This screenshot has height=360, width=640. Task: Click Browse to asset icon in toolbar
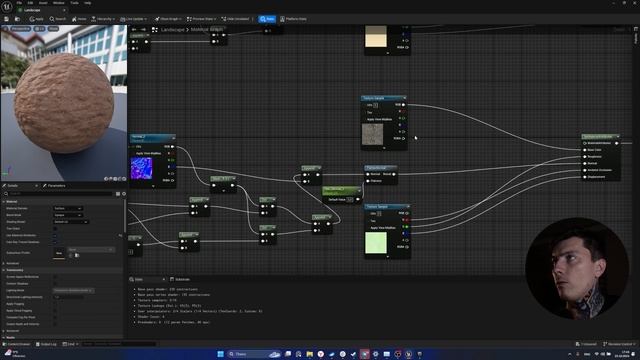point(17,19)
